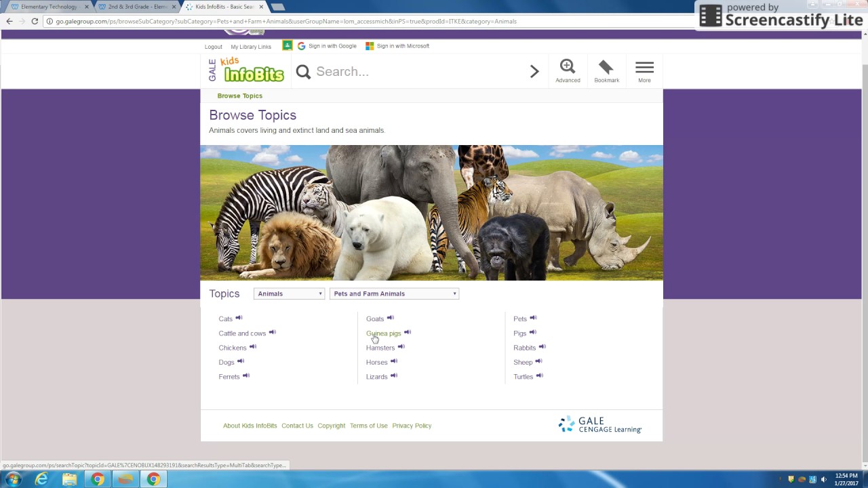Play audio speaker next to Hamsters
The height and width of the screenshot is (488, 868).
coord(401,347)
